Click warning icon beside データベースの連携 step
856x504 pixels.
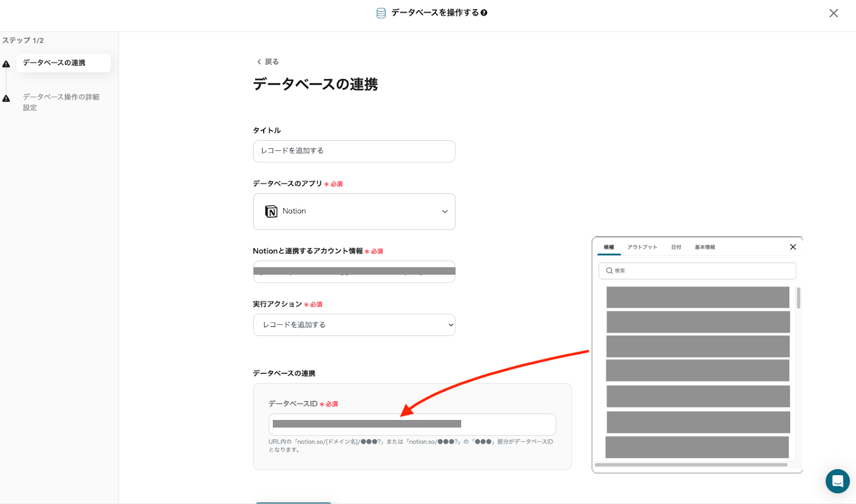click(x=6, y=64)
